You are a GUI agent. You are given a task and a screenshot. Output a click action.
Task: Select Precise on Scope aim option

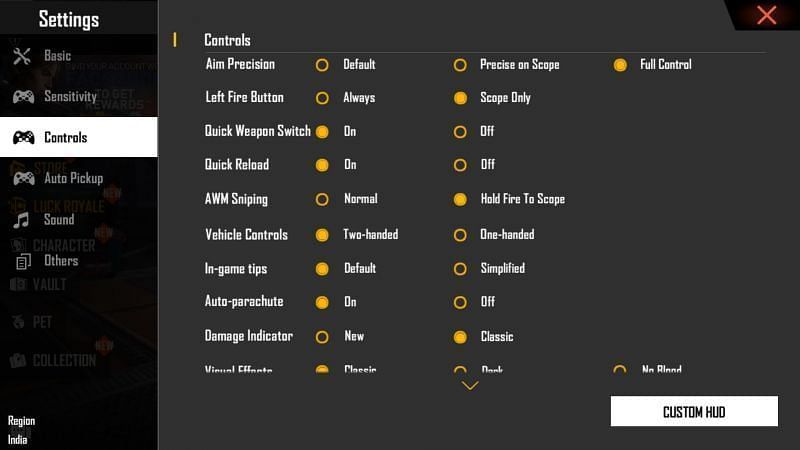[460, 65]
